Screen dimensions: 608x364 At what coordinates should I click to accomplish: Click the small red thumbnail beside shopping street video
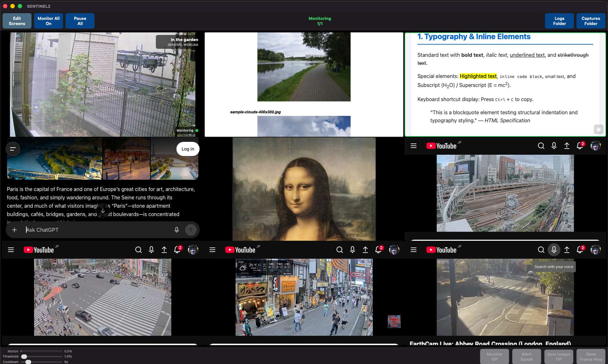[394, 321]
